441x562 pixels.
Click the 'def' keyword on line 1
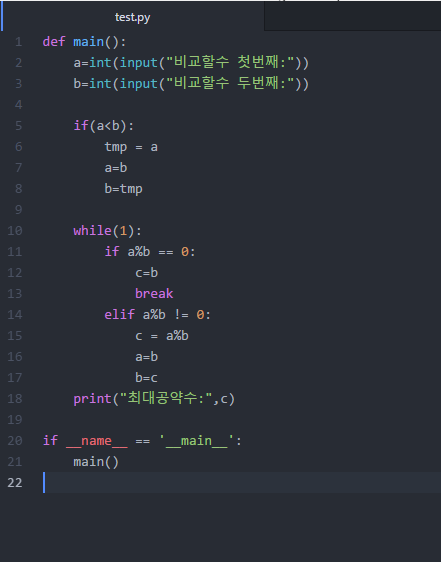tap(54, 42)
